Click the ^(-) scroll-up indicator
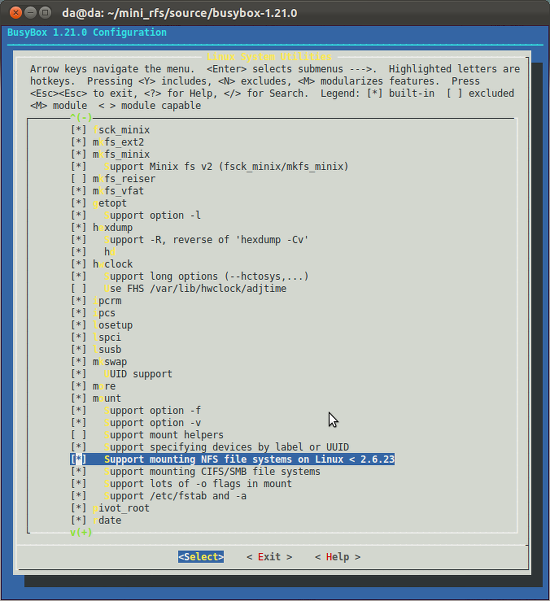 (81, 117)
